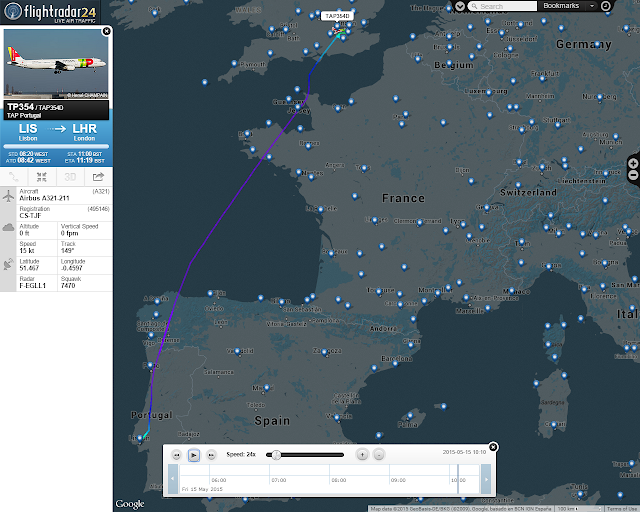The height and width of the screenshot is (512, 640).
Task: Click the Radar F-EGLL1 value
Action: point(33,285)
